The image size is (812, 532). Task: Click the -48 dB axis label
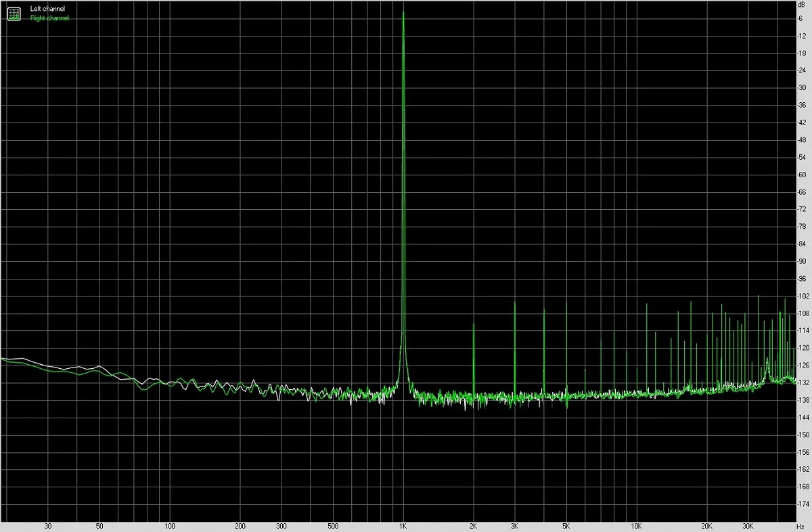coord(803,139)
